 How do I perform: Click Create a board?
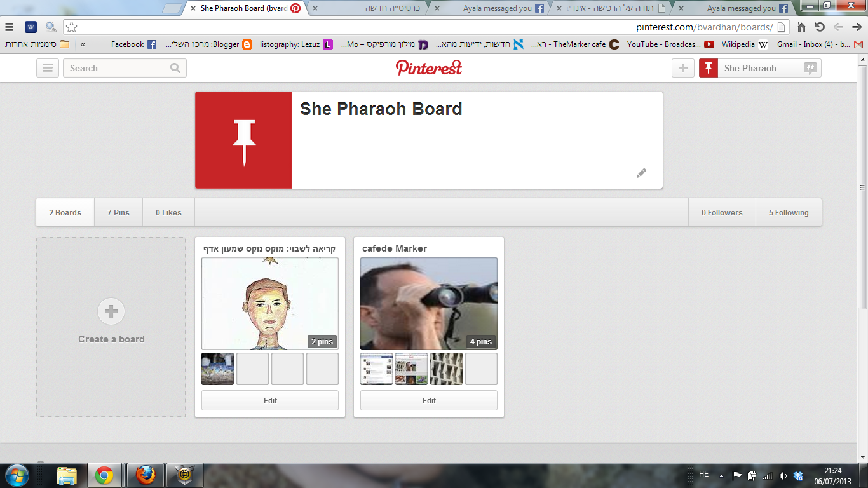click(x=111, y=327)
